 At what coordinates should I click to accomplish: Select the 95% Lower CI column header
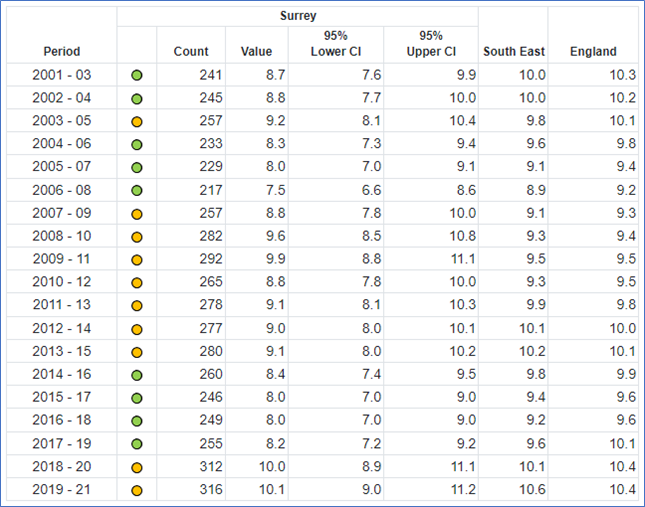click(x=336, y=44)
